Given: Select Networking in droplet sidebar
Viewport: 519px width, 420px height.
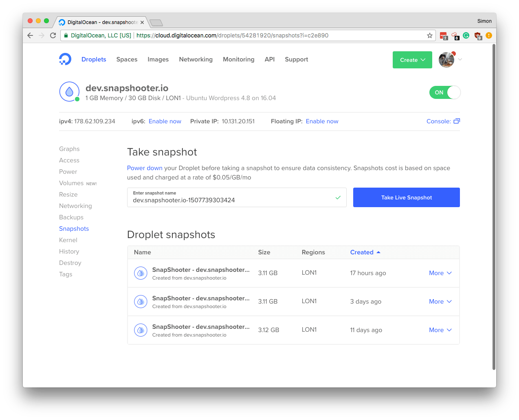Looking at the screenshot, I should coord(75,206).
